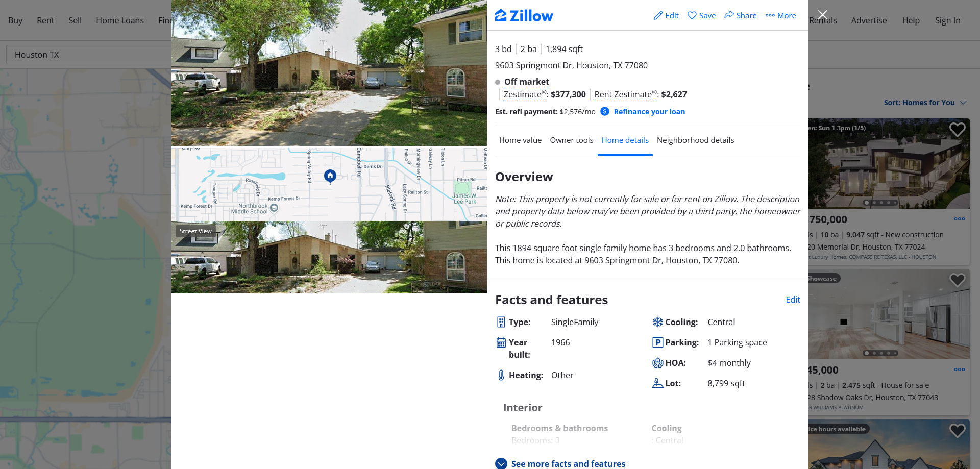Expand See more facts and features
The width and height of the screenshot is (980, 469).
coord(560,463)
